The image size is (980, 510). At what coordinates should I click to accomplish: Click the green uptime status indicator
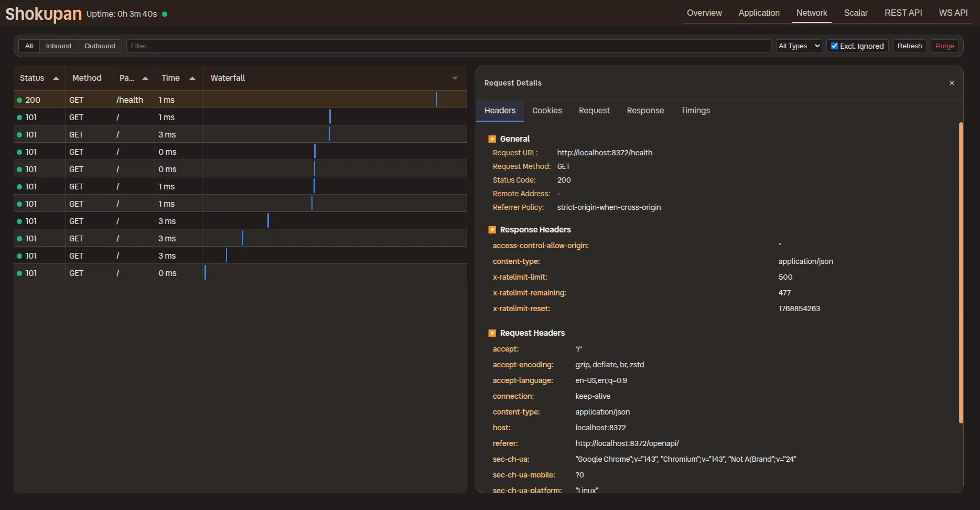coord(165,14)
